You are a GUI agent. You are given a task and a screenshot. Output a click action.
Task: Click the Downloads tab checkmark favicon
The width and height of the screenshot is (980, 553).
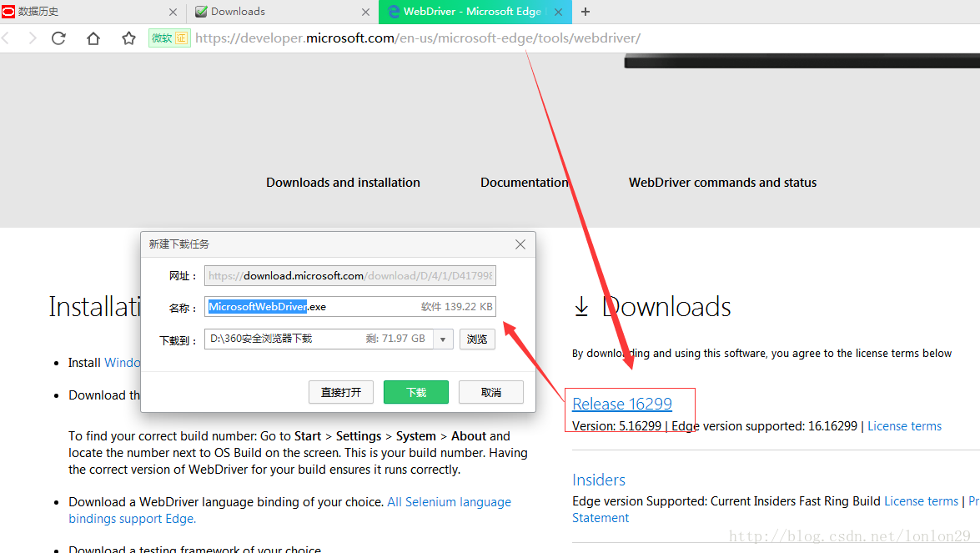point(201,11)
